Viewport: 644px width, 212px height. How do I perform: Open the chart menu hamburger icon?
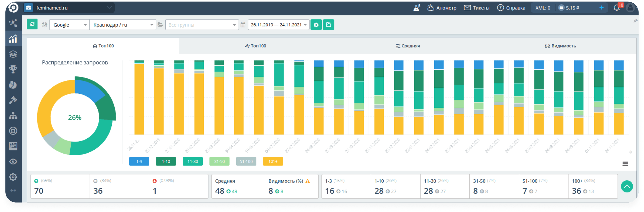625,164
